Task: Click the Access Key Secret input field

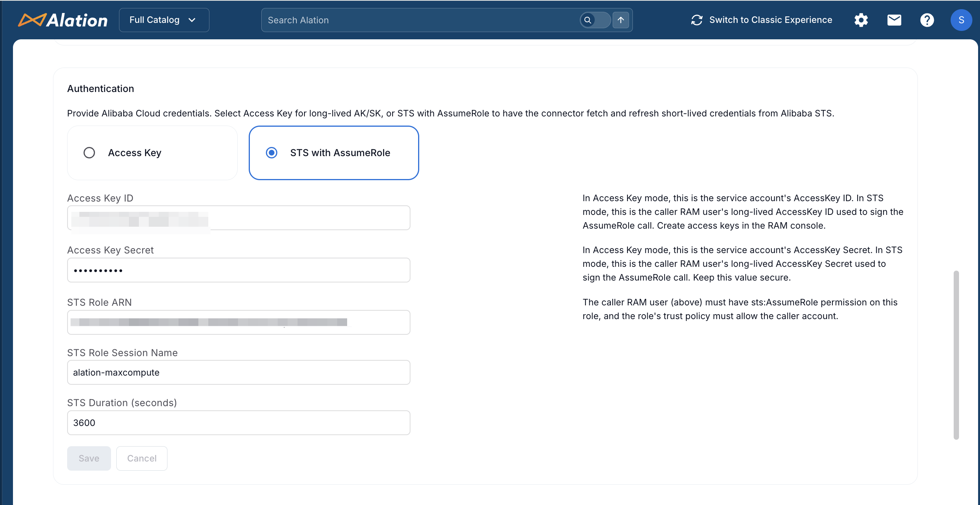Action: 239,270
